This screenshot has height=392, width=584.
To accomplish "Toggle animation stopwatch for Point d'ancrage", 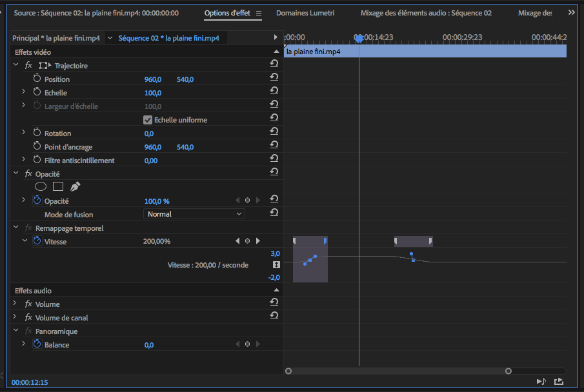I will coord(37,146).
